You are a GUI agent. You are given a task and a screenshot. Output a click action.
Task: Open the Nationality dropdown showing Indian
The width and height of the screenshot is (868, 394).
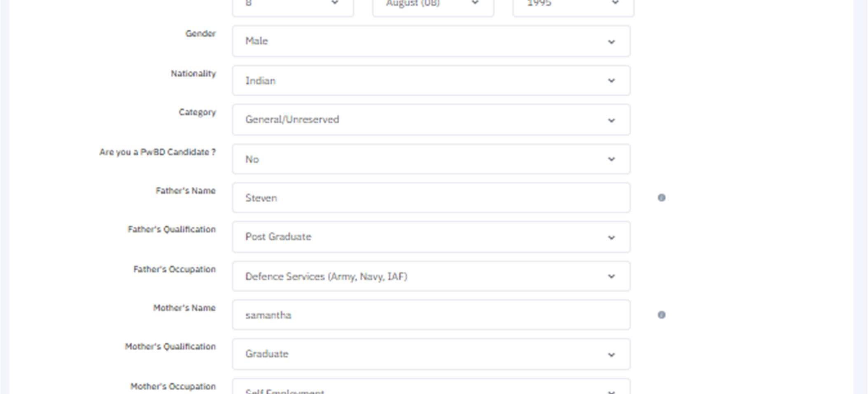point(431,81)
